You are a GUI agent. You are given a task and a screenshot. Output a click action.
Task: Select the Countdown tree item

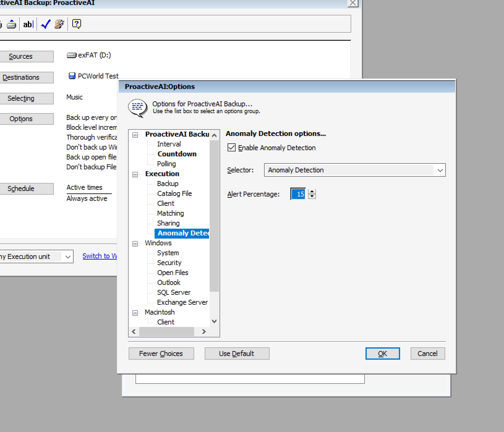177,154
